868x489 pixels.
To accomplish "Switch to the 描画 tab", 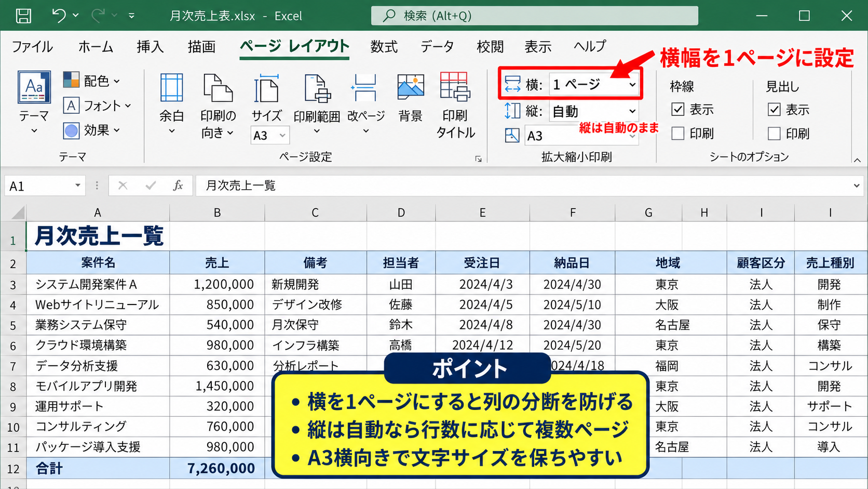I will (201, 47).
